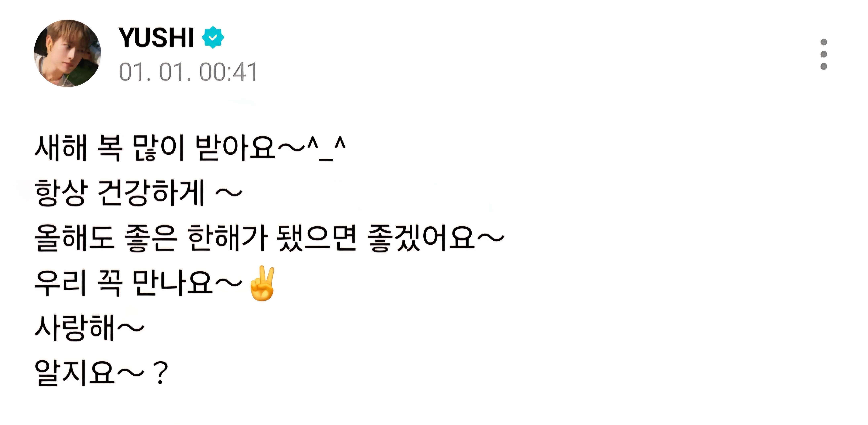Click the blue verified badge

[213, 37]
